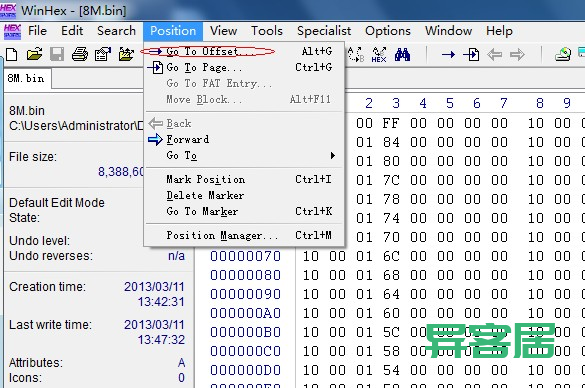
Task: Click the Open Disk toolbar icon
Action: (x=563, y=54)
